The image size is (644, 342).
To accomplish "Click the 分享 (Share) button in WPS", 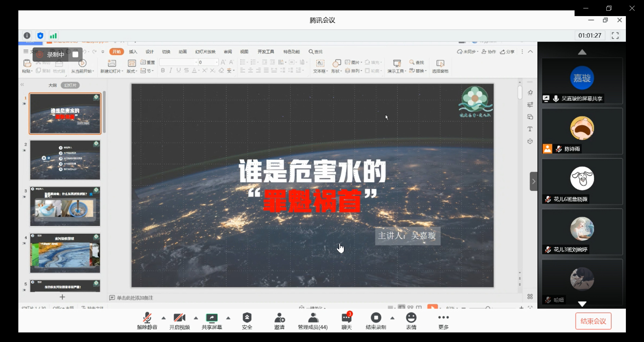I will [507, 52].
